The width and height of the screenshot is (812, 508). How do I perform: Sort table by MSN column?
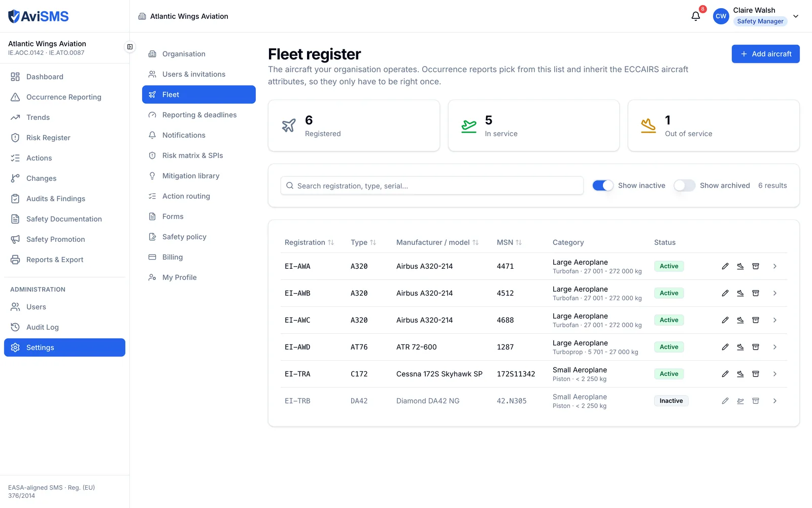tap(509, 242)
